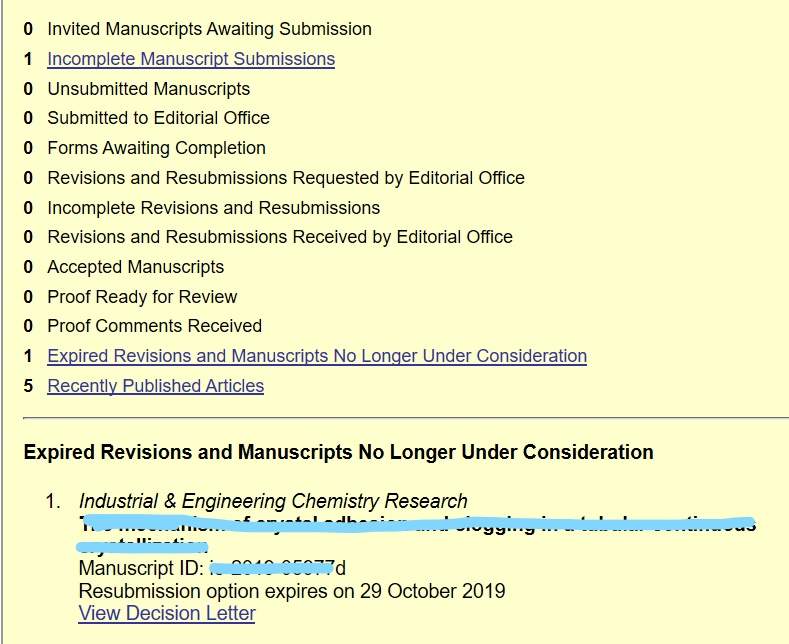Open the Recently Published Articles link
789x644 pixels.
tap(155, 386)
